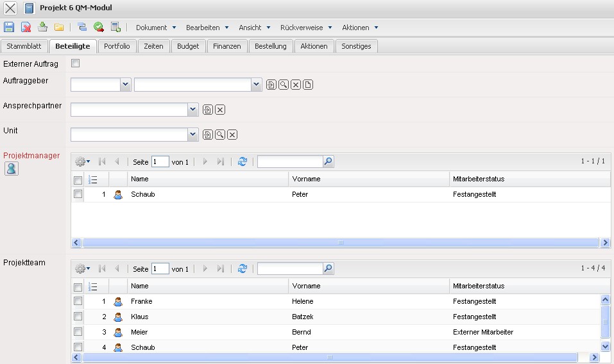Click the blue floppy disk save icon
The width and height of the screenshot is (614, 364).
point(9,27)
